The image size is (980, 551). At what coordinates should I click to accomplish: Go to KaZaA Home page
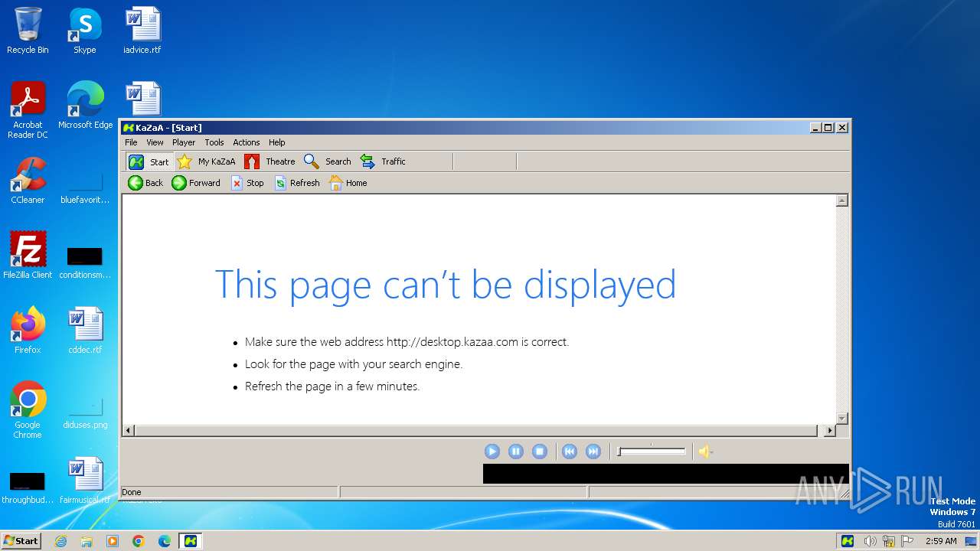tap(348, 183)
